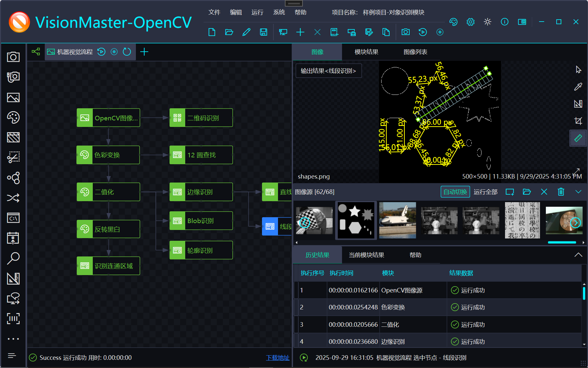
Task: Select the pointer cursor tool in image panel
Action: [578, 70]
